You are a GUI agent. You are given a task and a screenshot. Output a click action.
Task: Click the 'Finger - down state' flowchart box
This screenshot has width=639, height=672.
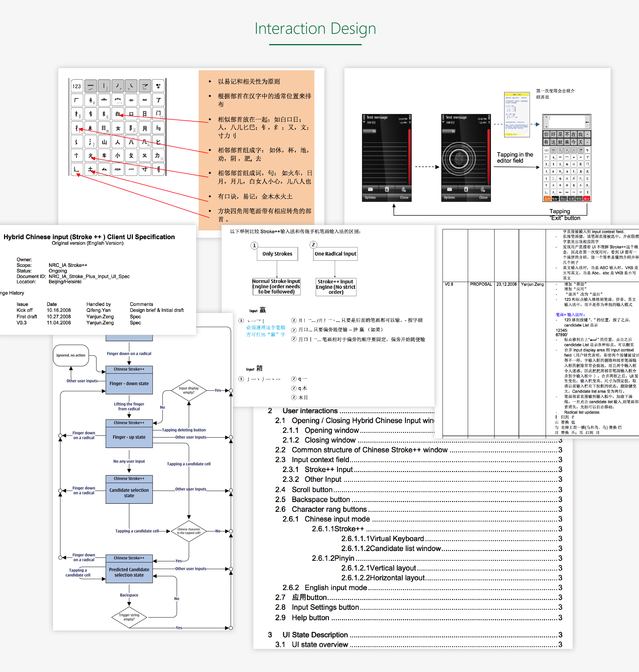coord(129,380)
